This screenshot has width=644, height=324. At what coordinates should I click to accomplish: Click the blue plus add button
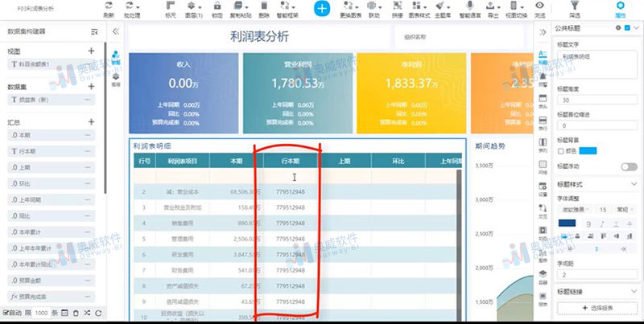[323, 9]
